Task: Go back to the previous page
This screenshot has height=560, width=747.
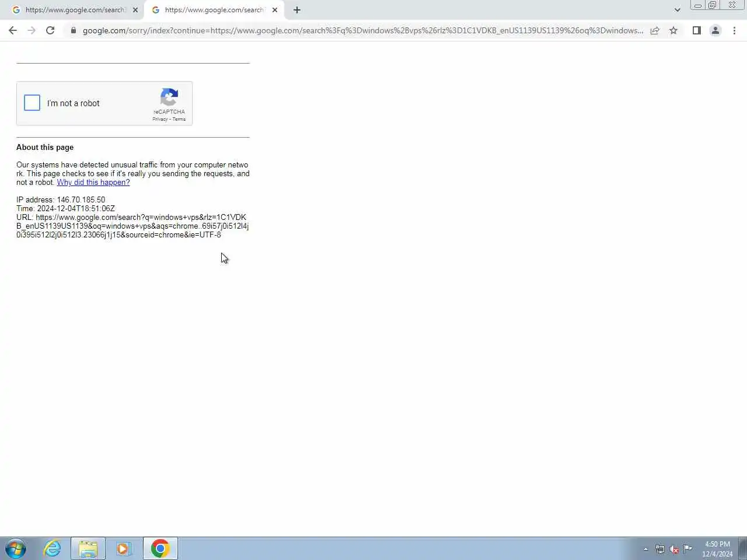Action: click(x=13, y=30)
